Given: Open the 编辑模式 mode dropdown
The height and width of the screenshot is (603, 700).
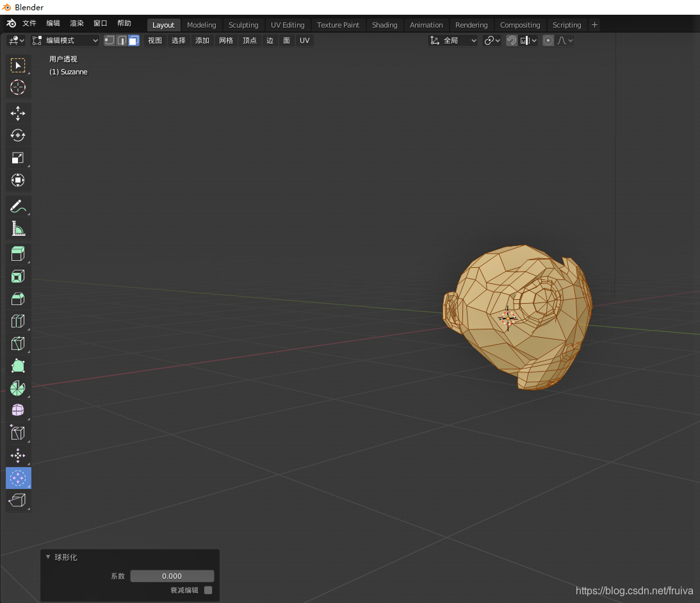Looking at the screenshot, I should click(65, 40).
